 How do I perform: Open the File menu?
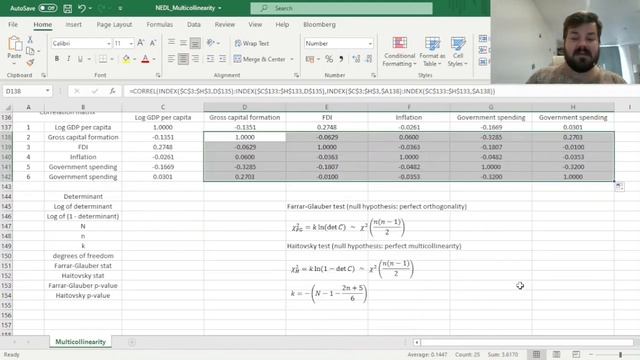(13, 24)
